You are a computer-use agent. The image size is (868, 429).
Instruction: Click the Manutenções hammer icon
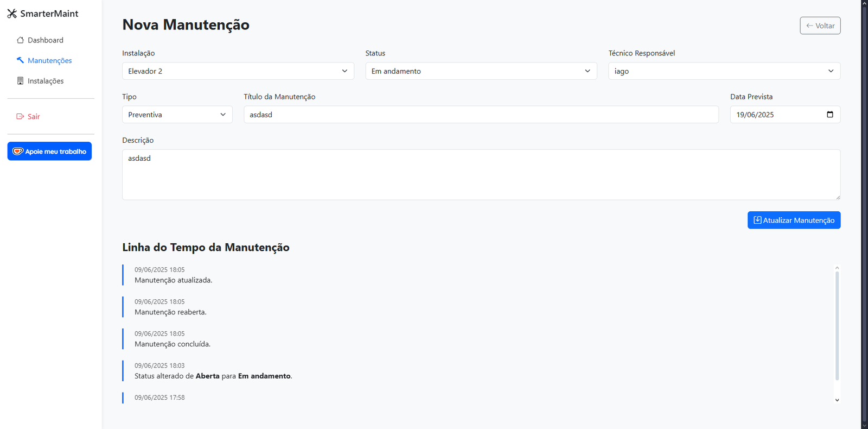20,60
